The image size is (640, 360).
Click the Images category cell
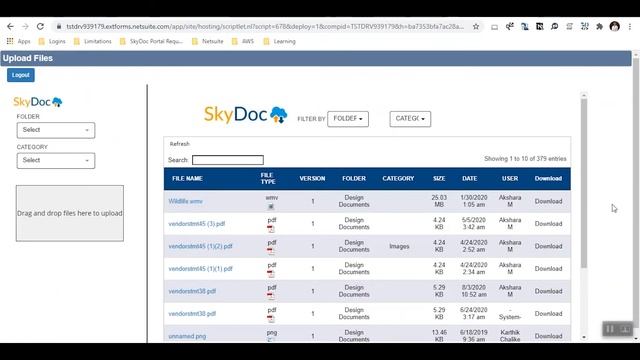pos(399,246)
